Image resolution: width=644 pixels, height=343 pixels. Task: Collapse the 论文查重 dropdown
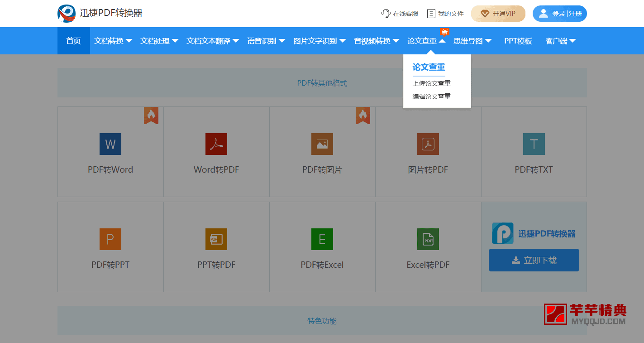tap(426, 41)
